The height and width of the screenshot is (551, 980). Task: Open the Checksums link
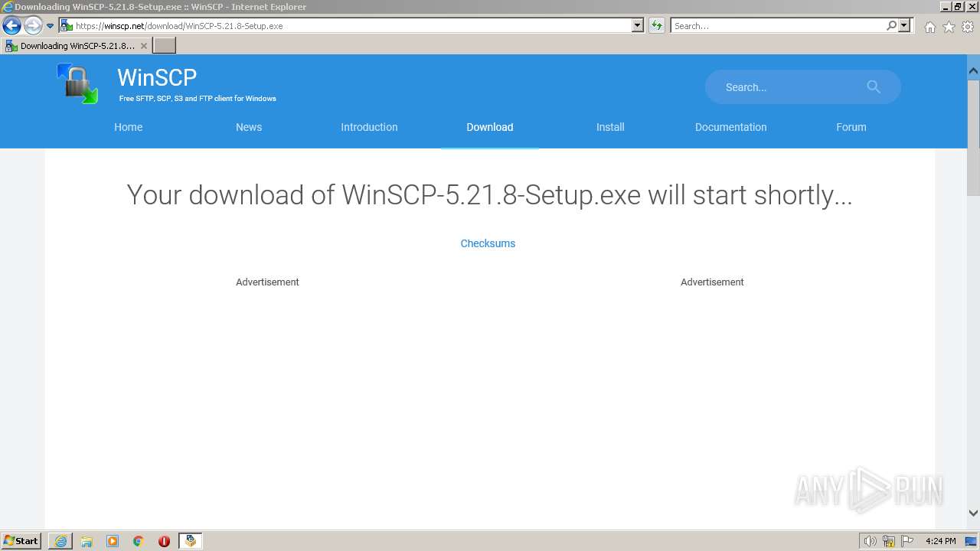[x=488, y=243]
